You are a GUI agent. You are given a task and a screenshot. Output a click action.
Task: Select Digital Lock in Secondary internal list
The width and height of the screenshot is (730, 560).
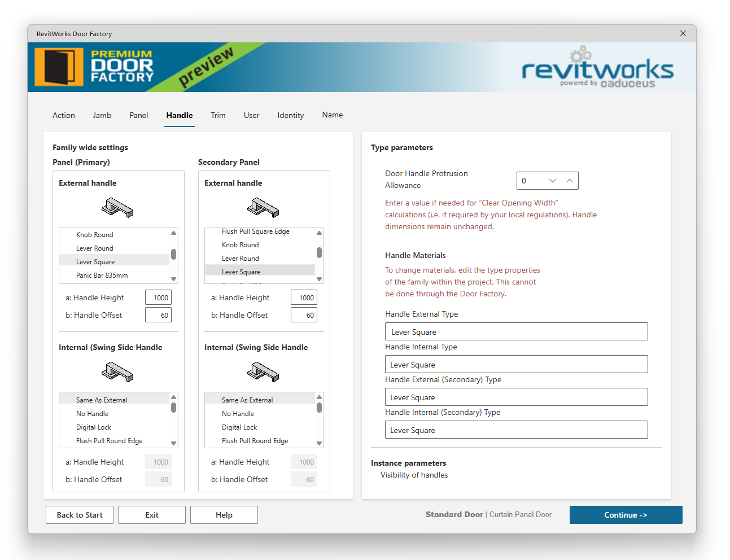point(239,427)
